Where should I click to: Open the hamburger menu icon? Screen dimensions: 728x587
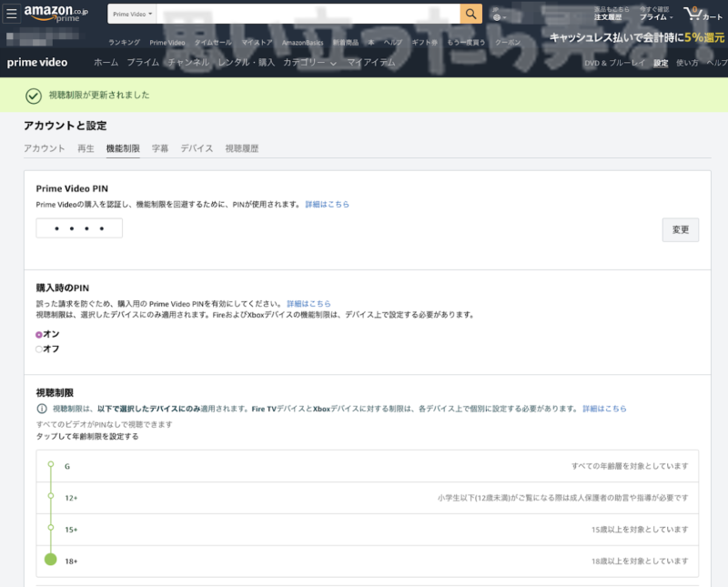tap(12, 14)
